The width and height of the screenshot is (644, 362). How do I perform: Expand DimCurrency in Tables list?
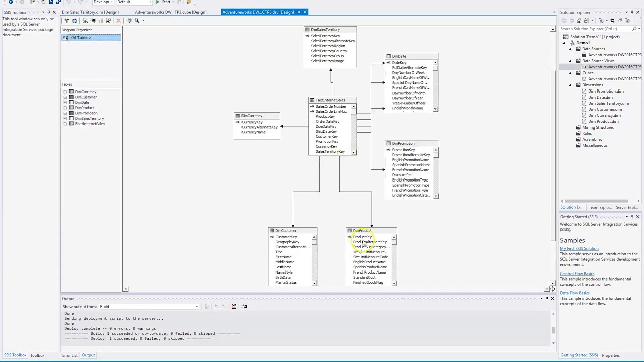pos(65,92)
